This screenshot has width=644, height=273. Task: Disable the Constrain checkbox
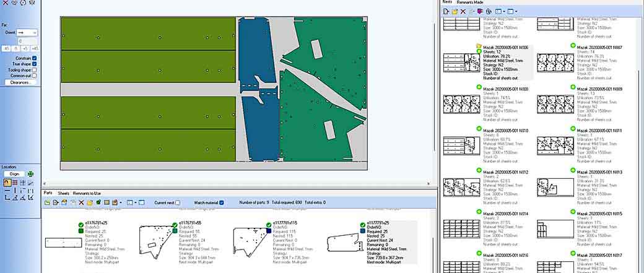click(35, 58)
